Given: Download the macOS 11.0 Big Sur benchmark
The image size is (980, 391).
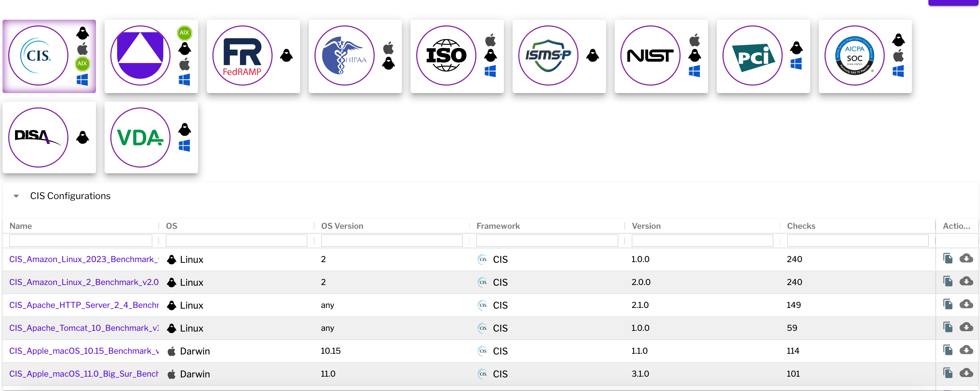Looking at the screenshot, I should (966, 373).
